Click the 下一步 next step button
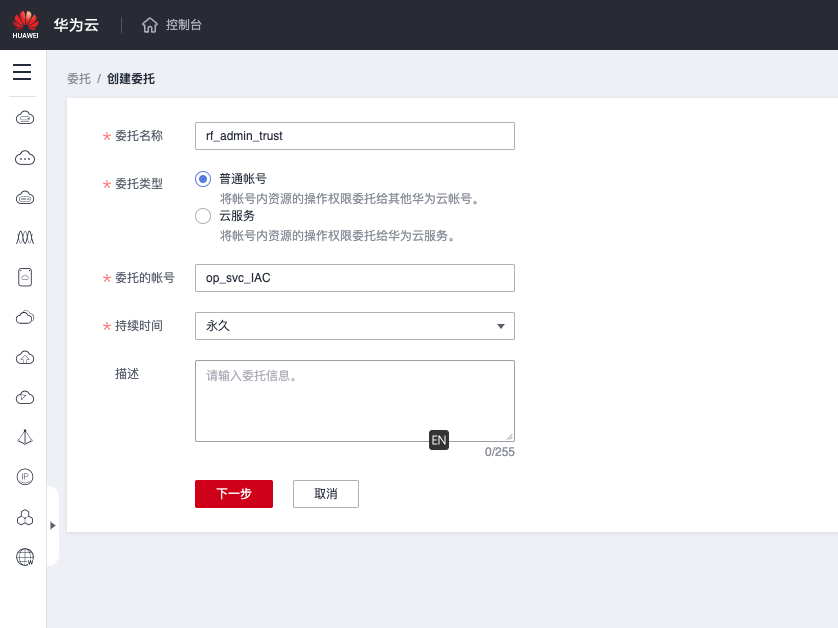 [x=233, y=493]
